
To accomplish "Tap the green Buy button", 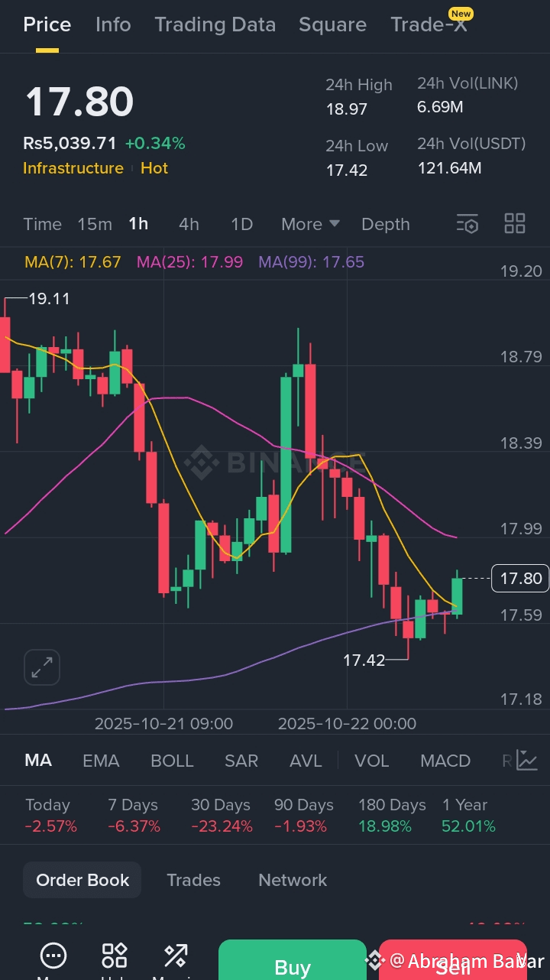I will tap(293, 960).
